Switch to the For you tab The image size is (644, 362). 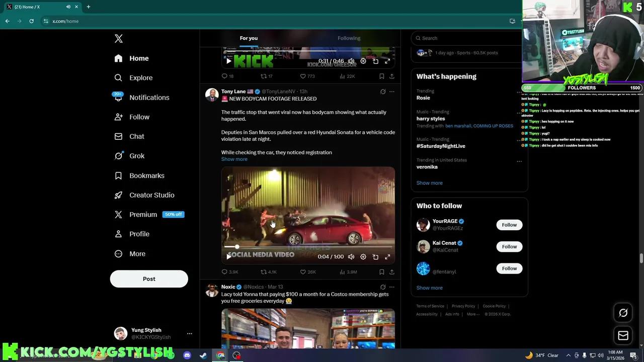(x=249, y=38)
